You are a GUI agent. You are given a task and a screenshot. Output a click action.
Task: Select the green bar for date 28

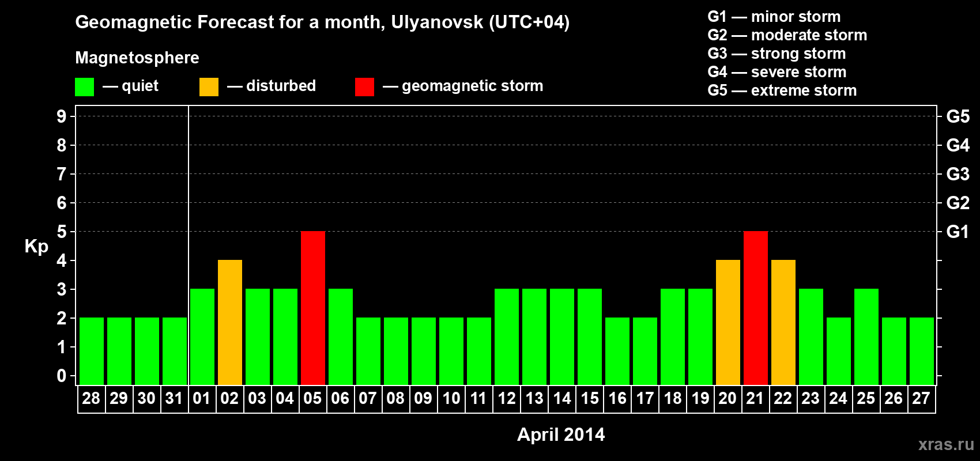[92, 351]
